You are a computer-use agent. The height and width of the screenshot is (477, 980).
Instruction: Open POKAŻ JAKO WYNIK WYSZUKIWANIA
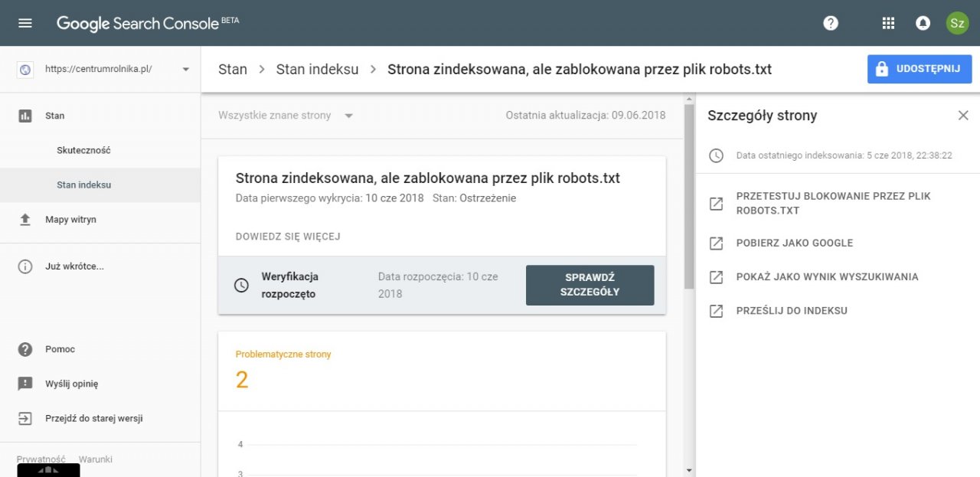[828, 277]
